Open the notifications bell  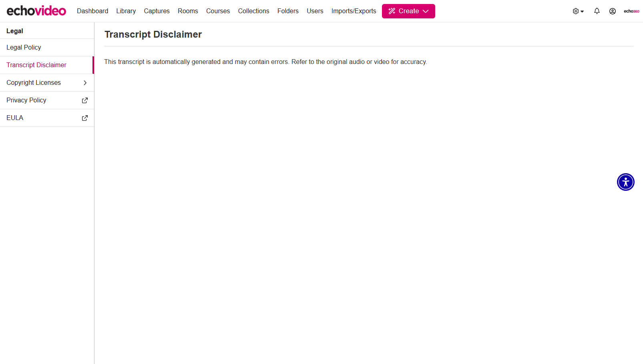(597, 11)
